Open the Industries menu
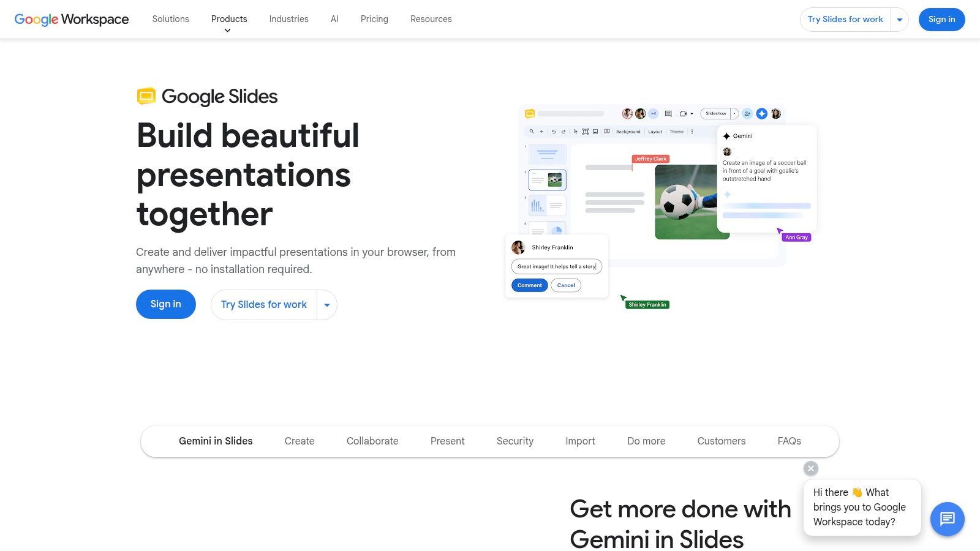 [289, 19]
